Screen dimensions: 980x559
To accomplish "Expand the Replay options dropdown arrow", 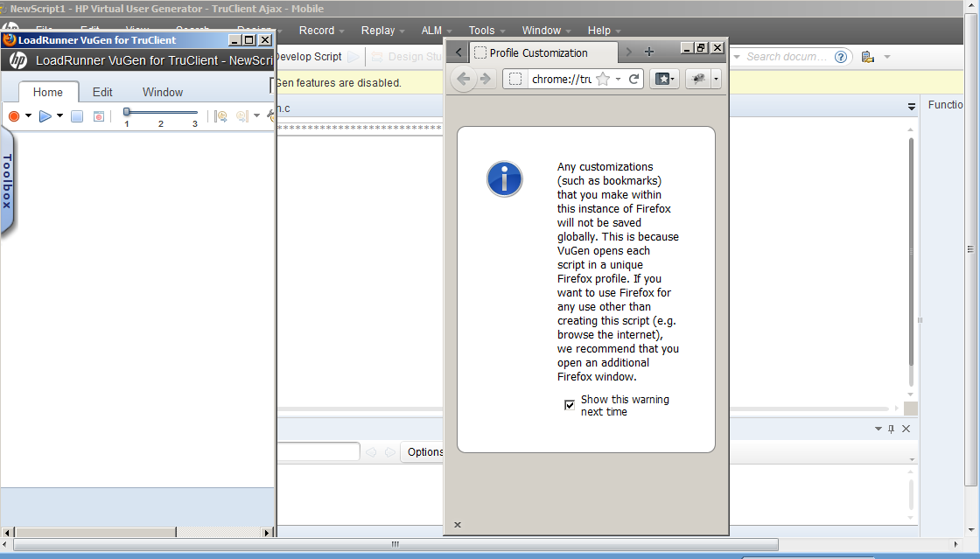I will pyautogui.click(x=60, y=115).
